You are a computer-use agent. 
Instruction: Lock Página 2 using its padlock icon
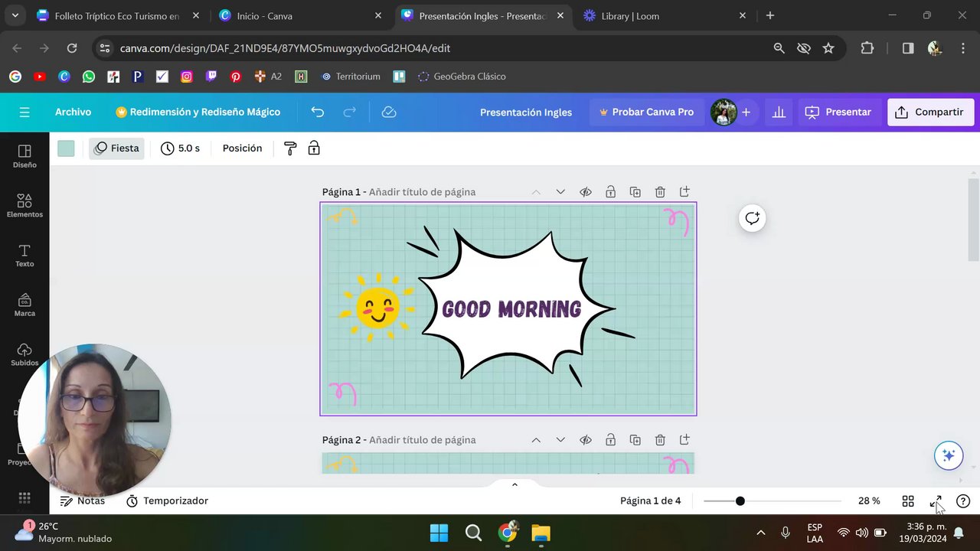(610, 440)
